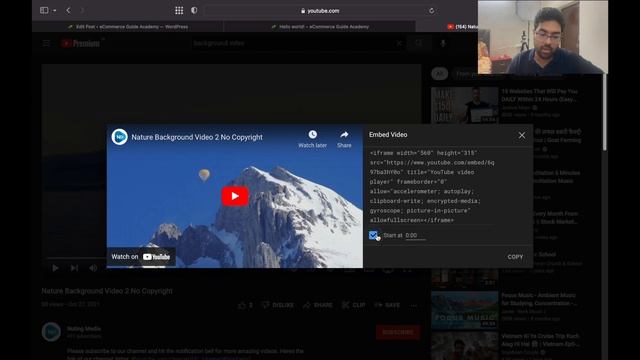Click the YouTube Premium logo

point(81,43)
